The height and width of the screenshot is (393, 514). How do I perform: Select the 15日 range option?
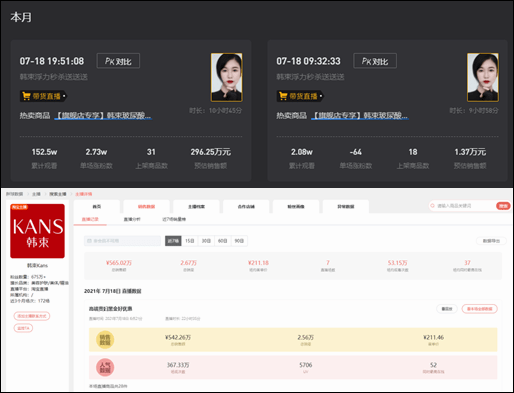[190, 241]
